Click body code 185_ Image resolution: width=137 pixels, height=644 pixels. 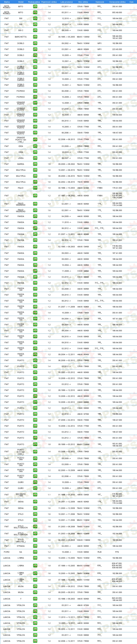click(100, 164)
